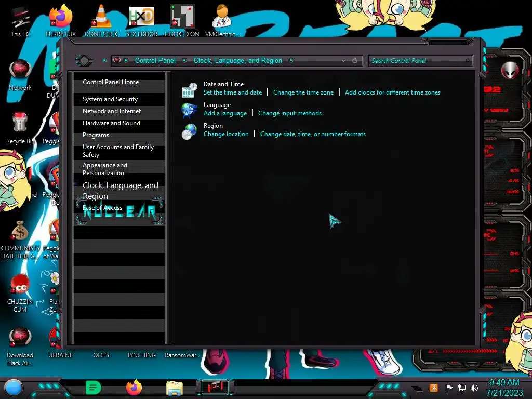Open the Date and Time clock icon
The width and height of the screenshot is (532, 399).
pyautogui.click(x=189, y=90)
